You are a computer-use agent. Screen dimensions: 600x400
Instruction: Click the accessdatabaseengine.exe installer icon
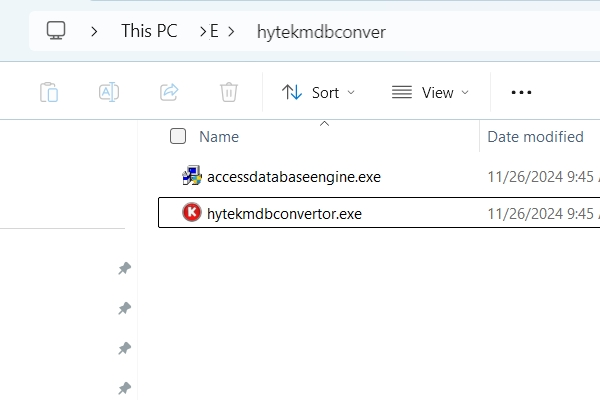(191, 177)
